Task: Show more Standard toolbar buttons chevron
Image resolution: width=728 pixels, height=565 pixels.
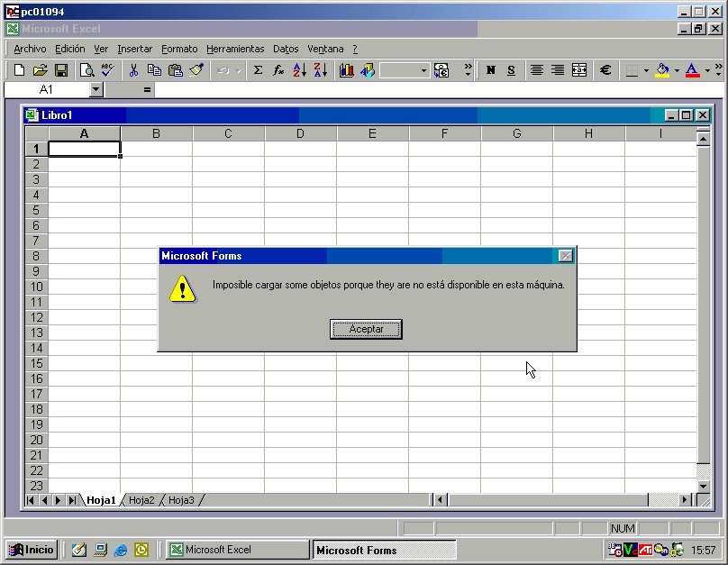Action: click(468, 70)
